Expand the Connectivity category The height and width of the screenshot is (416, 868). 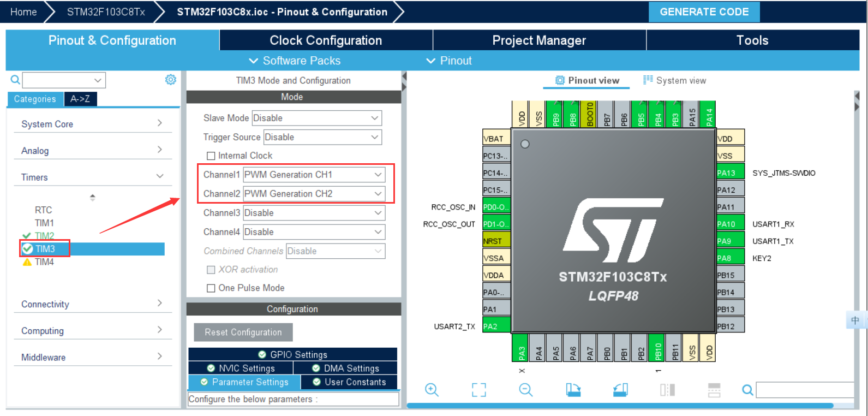(x=92, y=304)
